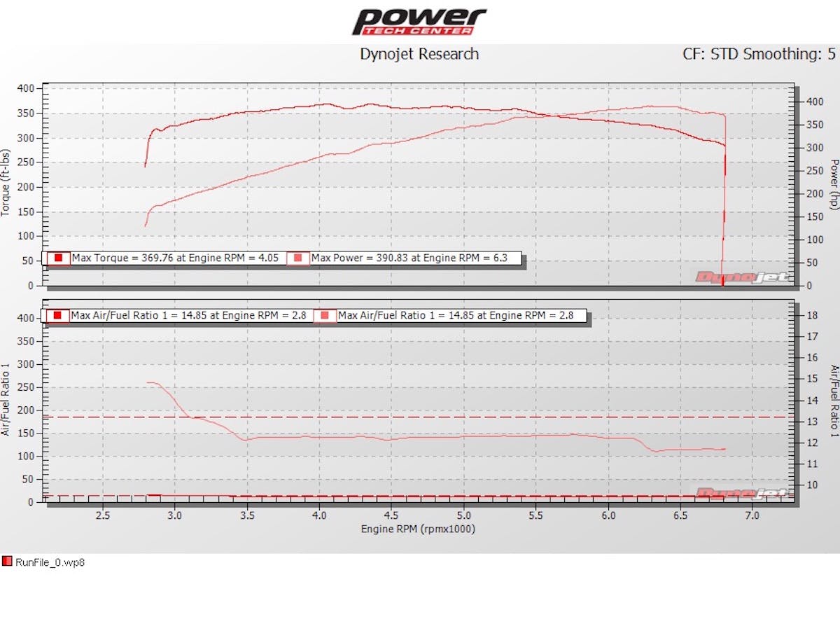Click the Dynojet watermark in the air/fuel graph
Viewport: 840px width, 638px height.
(741, 492)
